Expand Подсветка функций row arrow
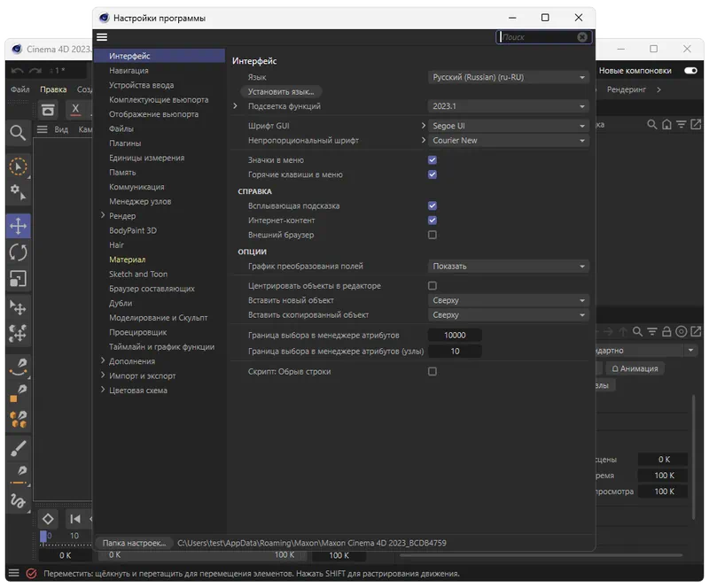Viewport: 709px width, 588px height. [235, 105]
